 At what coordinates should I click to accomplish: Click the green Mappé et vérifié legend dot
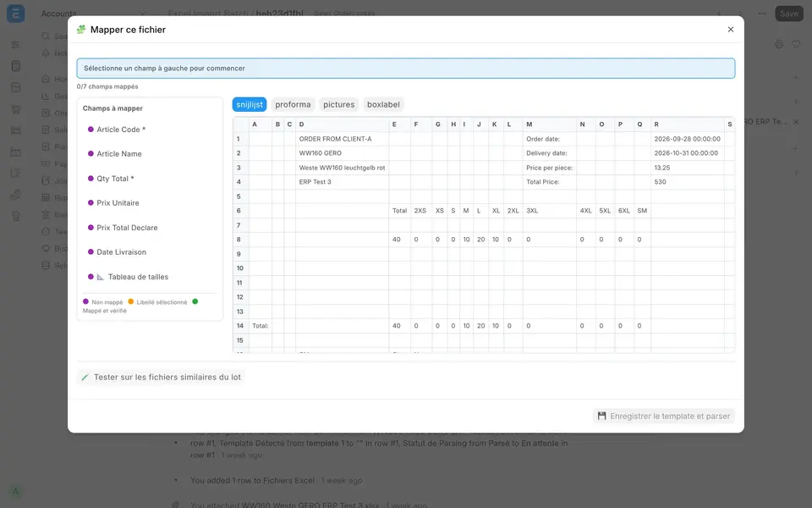point(195,301)
